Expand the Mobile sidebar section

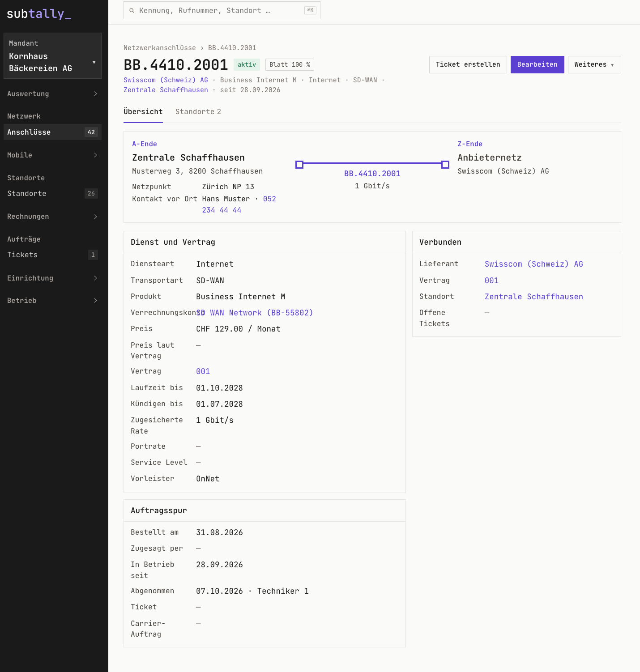tap(52, 155)
